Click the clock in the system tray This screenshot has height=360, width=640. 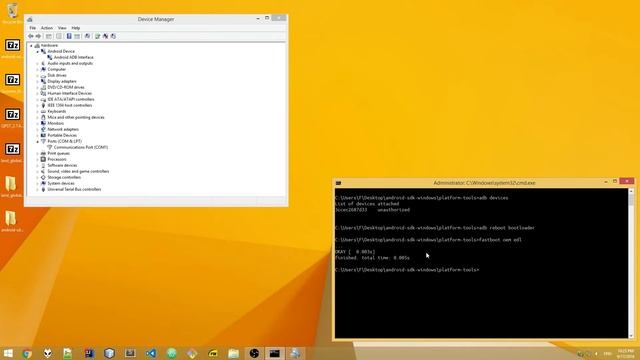click(625, 353)
